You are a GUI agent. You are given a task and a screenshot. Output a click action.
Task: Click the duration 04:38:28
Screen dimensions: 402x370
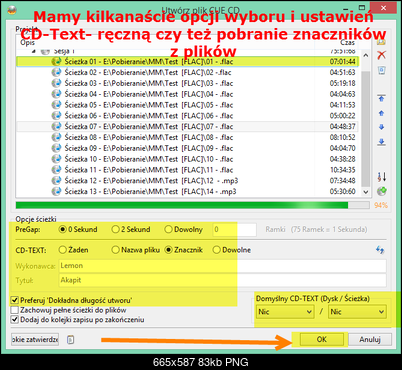point(343,159)
